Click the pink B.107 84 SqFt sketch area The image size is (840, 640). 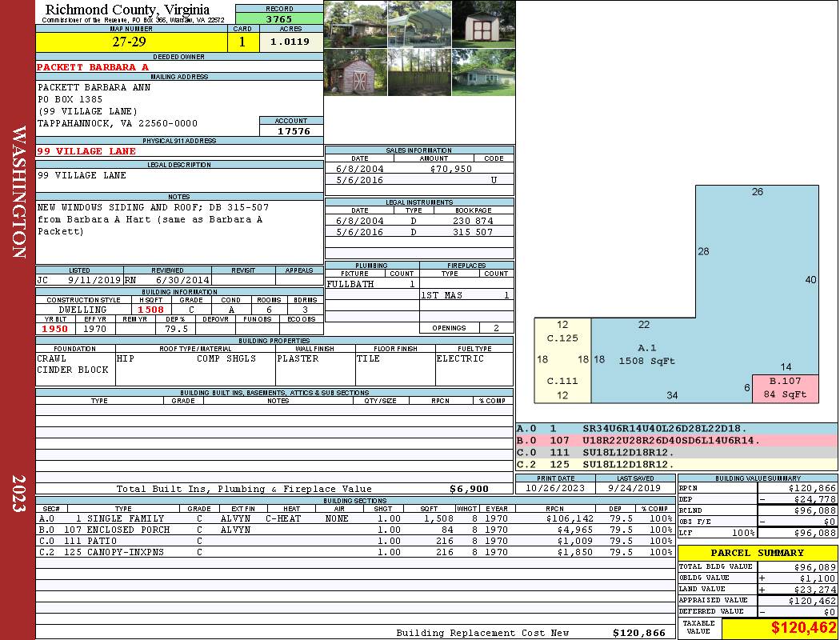(785, 387)
